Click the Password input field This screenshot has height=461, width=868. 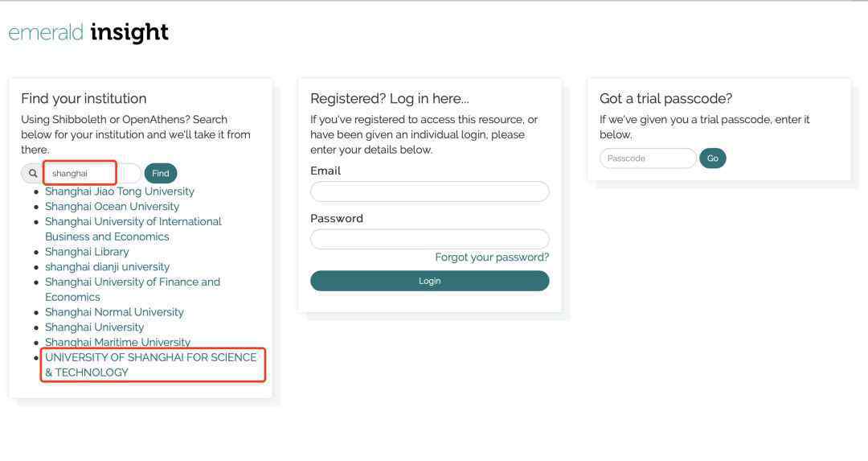click(x=429, y=240)
